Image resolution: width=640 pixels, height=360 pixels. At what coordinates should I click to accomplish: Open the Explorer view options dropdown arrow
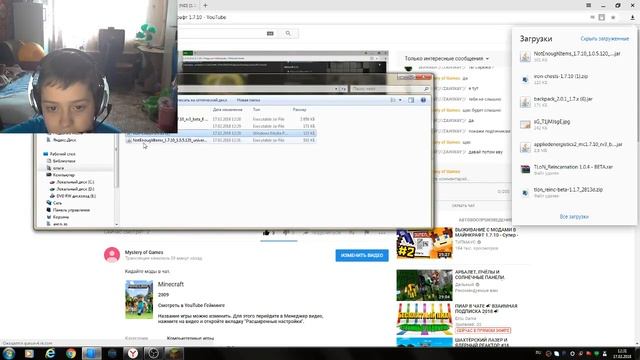click(x=400, y=100)
